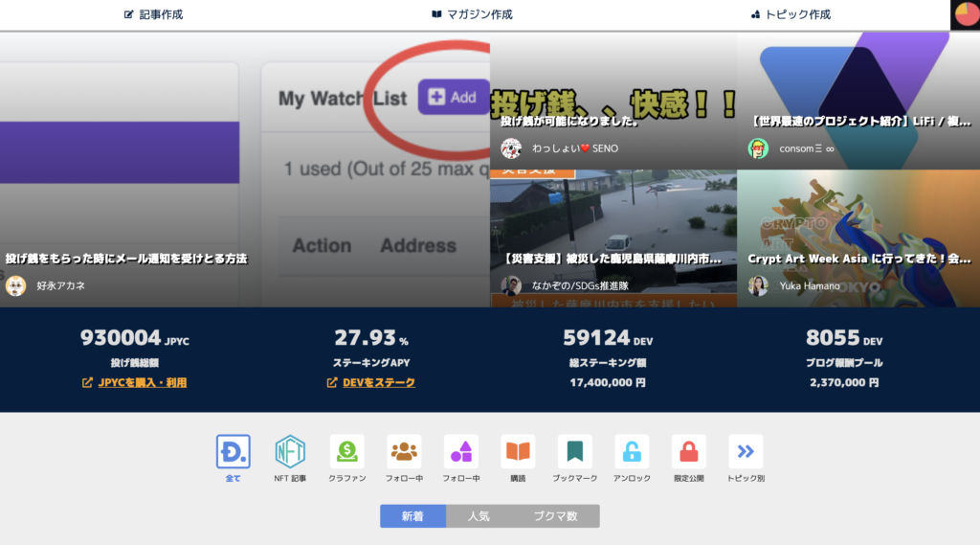Select the 全て (All) D. category icon

(234, 451)
